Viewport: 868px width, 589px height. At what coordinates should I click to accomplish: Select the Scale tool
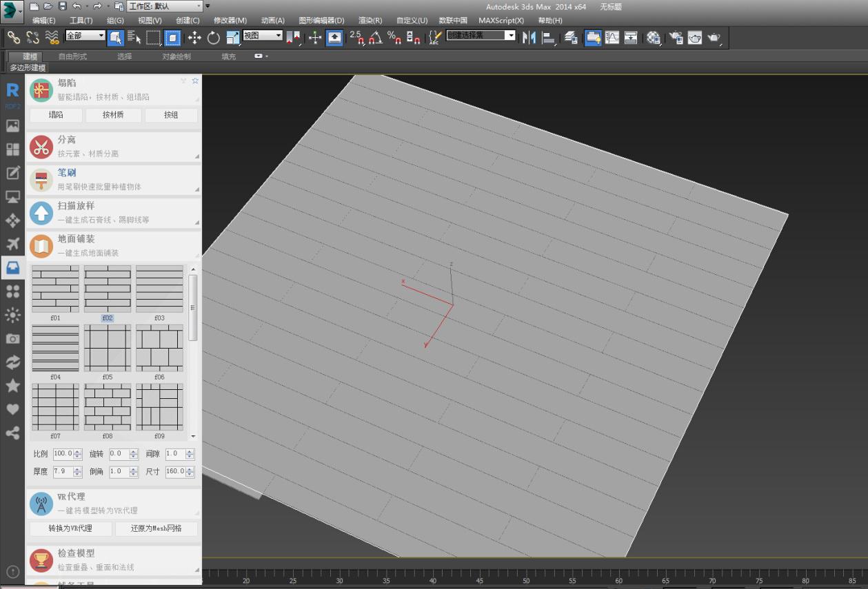(x=233, y=37)
